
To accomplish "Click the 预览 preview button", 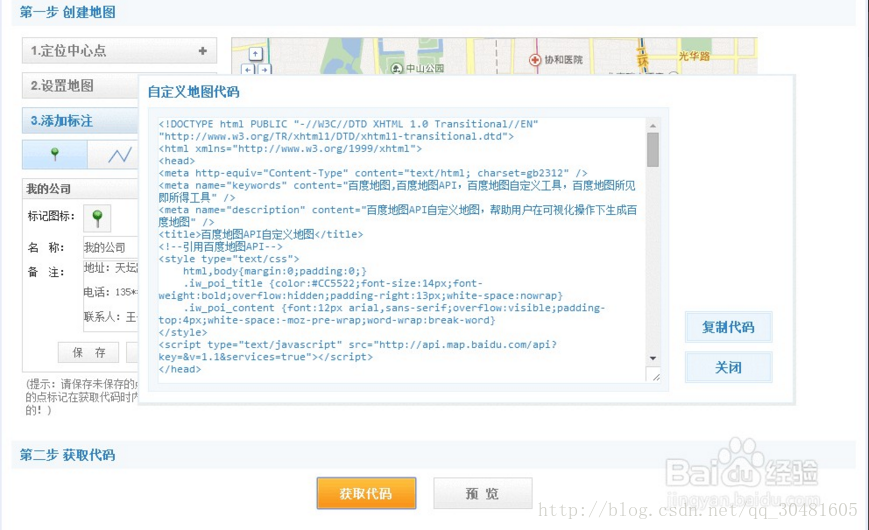I will 483,493.
